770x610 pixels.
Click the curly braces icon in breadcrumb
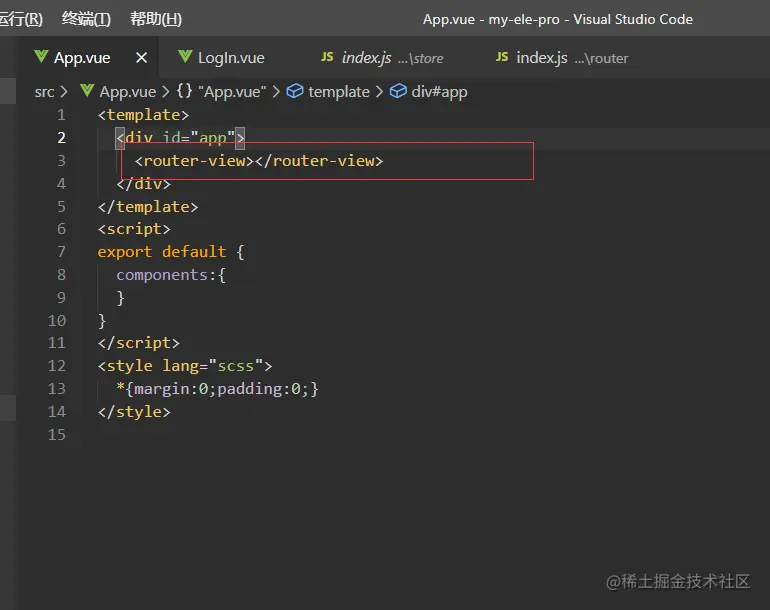coord(185,91)
